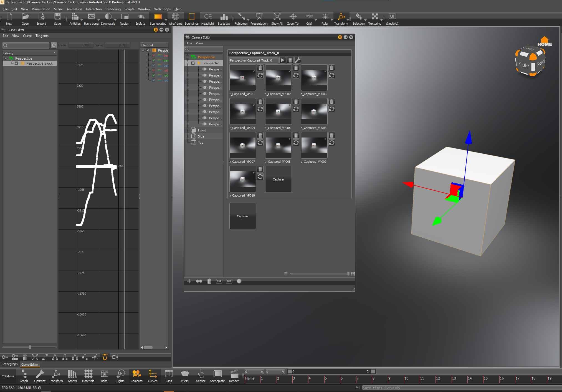Hide the first Perspe viewpoint eye icon

(205, 69)
